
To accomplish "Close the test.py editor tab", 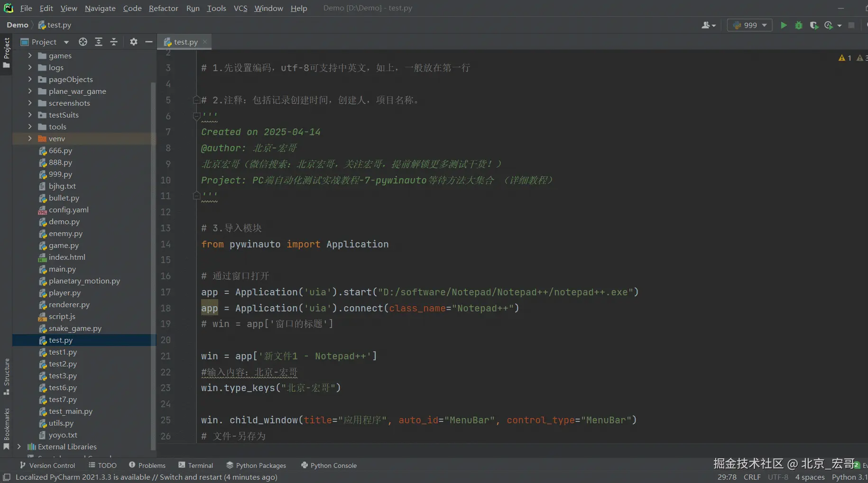I will pos(205,42).
